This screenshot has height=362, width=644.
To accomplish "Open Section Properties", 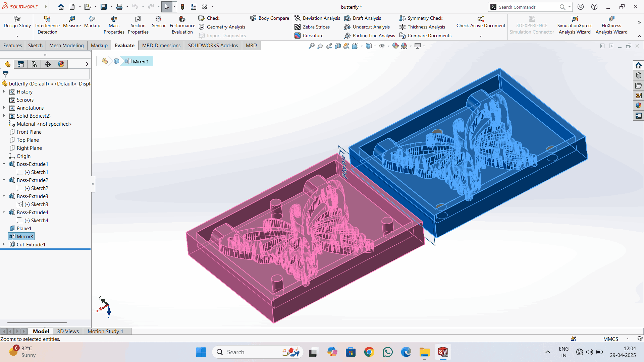I will coord(138,25).
